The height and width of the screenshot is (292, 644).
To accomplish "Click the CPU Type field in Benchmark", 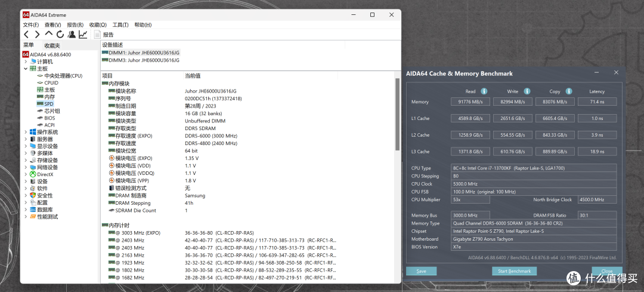I will [534, 168].
